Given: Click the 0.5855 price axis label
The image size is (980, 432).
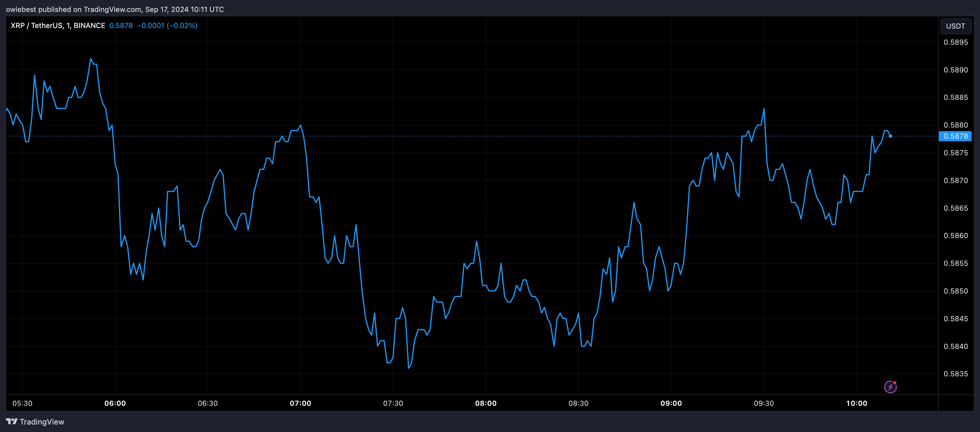Looking at the screenshot, I should (956, 263).
